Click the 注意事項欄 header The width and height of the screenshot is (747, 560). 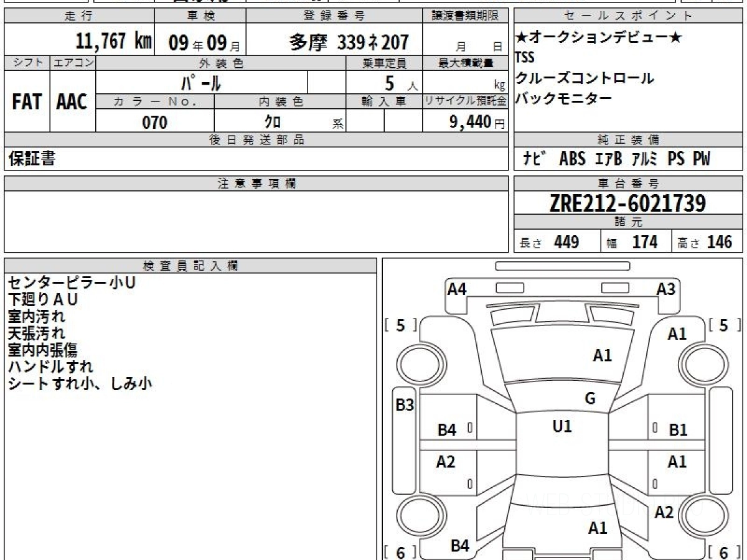click(256, 184)
